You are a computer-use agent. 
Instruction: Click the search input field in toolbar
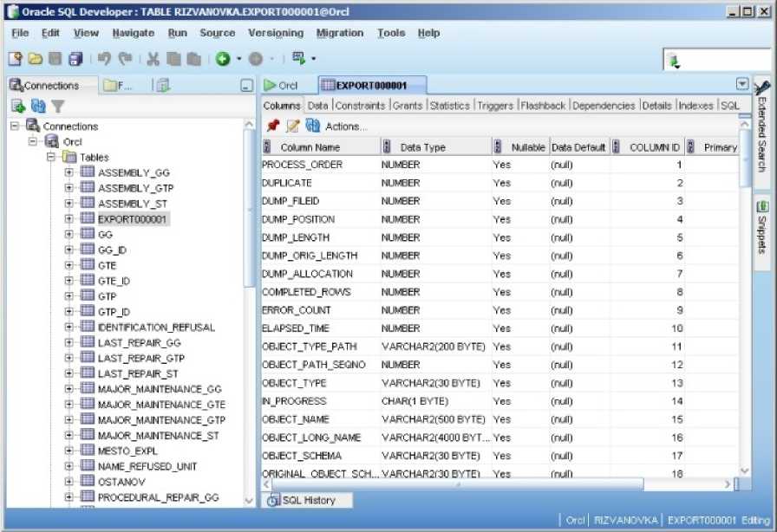coord(726,61)
